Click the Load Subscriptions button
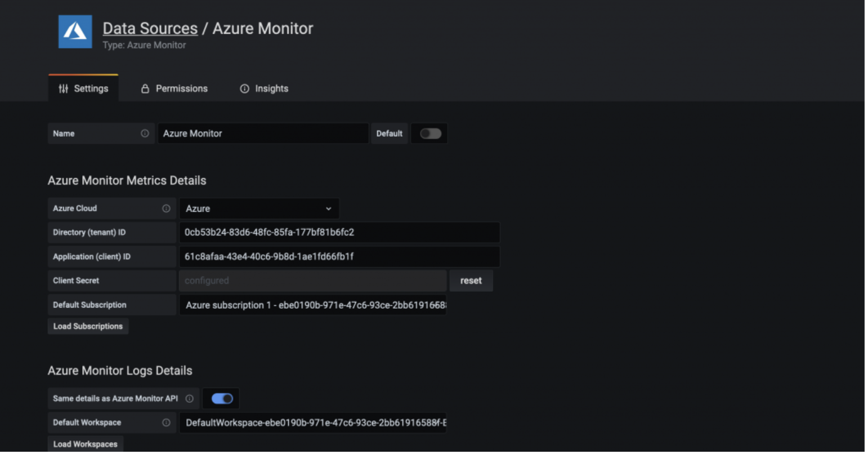868x454 pixels. click(88, 326)
